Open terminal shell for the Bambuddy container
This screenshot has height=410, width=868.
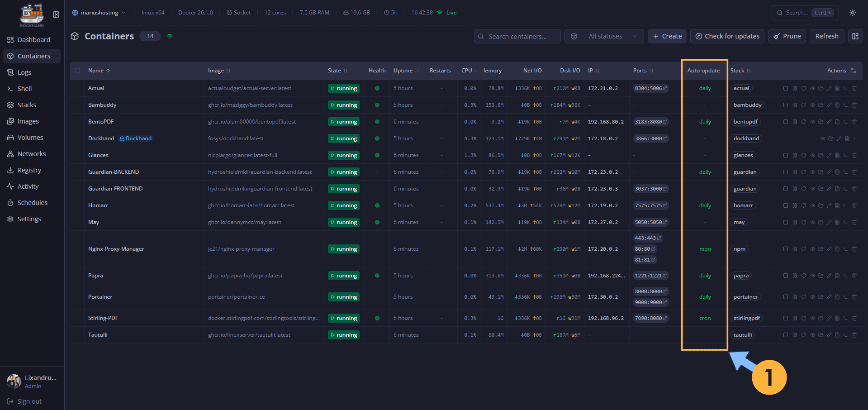(x=846, y=105)
